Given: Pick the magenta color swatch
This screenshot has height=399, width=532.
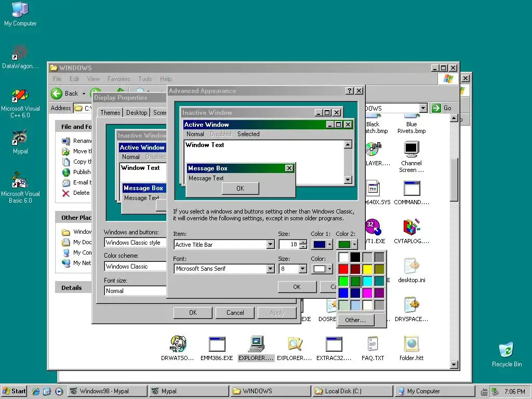Looking at the screenshot, I should [367, 293].
